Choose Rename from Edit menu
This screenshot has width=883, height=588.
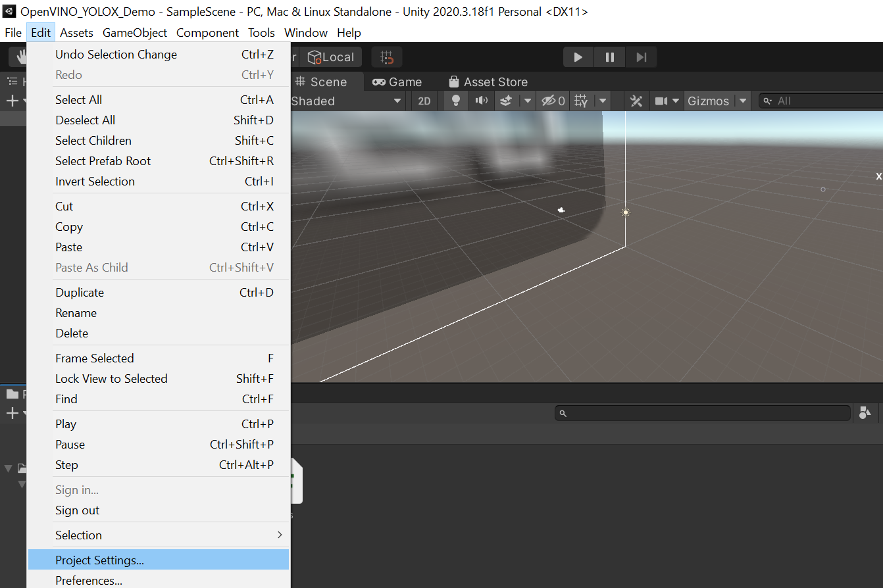(159, 313)
